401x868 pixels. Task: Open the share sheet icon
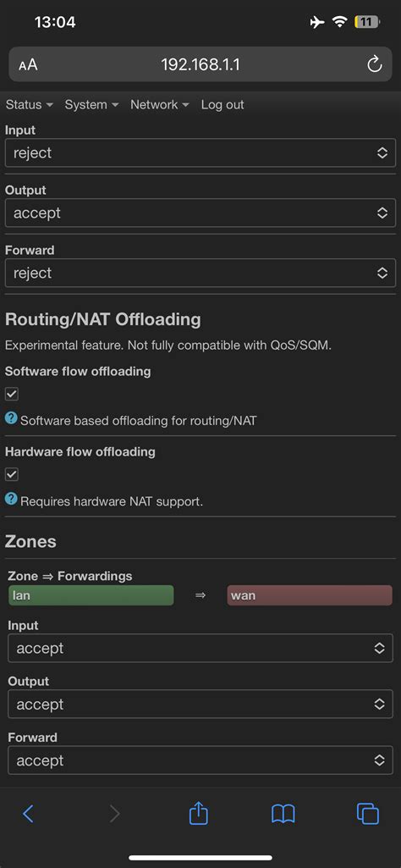pos(199,813)
